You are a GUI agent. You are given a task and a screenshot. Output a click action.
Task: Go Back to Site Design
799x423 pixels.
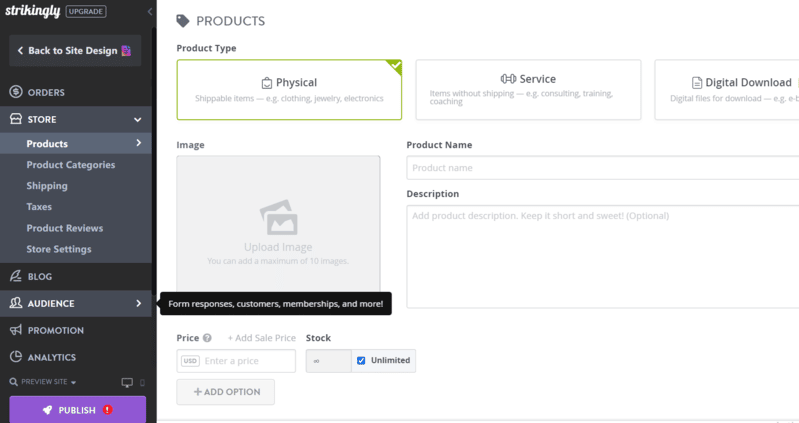tap(75, 50)
